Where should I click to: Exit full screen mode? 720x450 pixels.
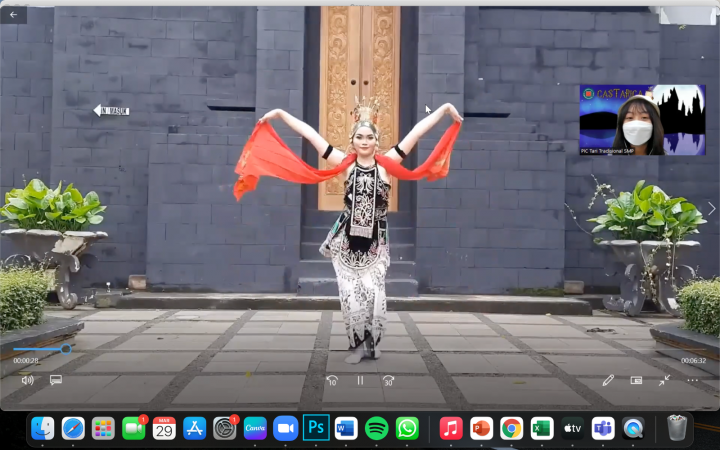[x=664, y=380]
